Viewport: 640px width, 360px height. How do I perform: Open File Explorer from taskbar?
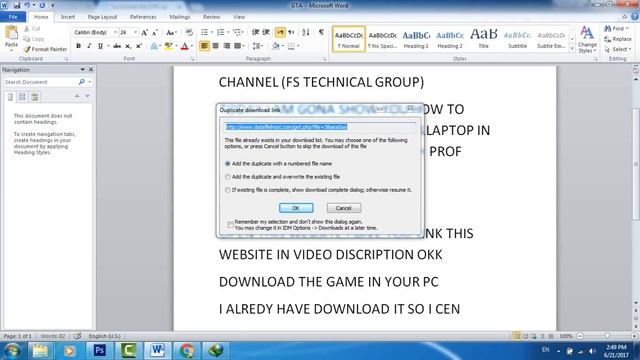click(40, 351)
